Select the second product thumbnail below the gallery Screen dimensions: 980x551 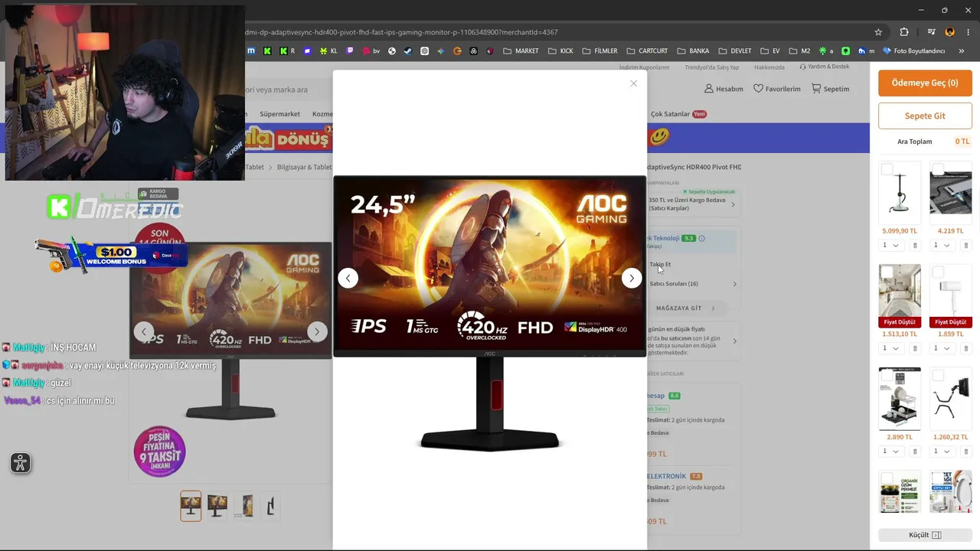tap(217, 506)
